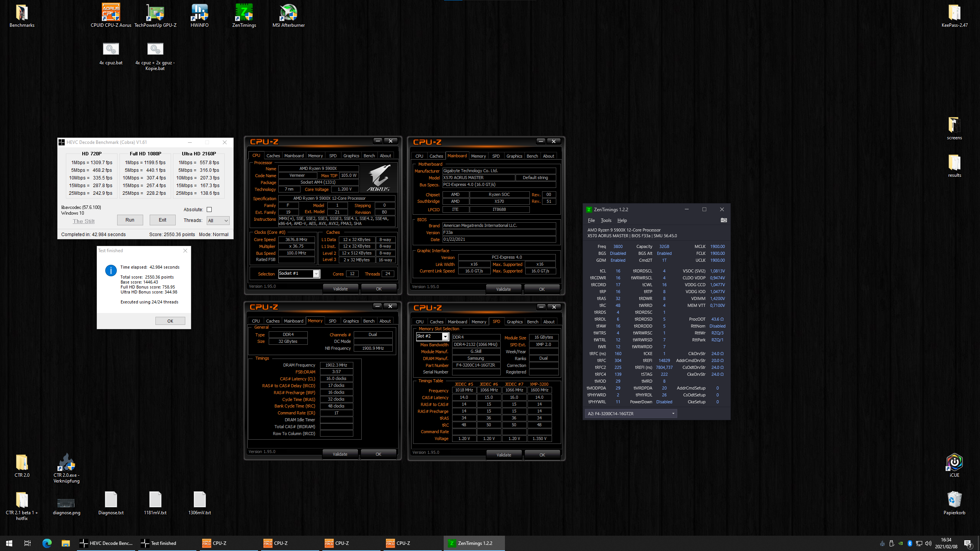This screenshot has width=980, height=551.
Task: Launch CPUID CPU-Z Aorus desktop shortcut
Action: [111, 15]
